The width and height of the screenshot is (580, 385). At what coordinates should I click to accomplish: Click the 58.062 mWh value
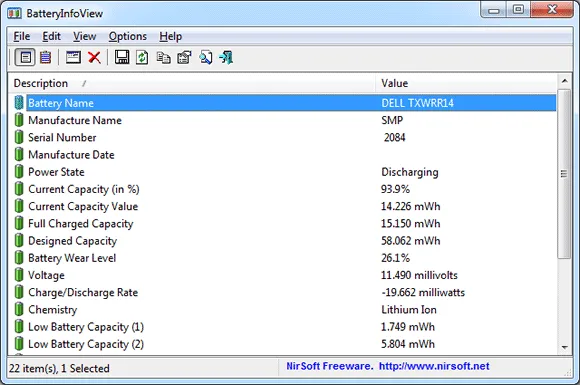pos(411,241)
